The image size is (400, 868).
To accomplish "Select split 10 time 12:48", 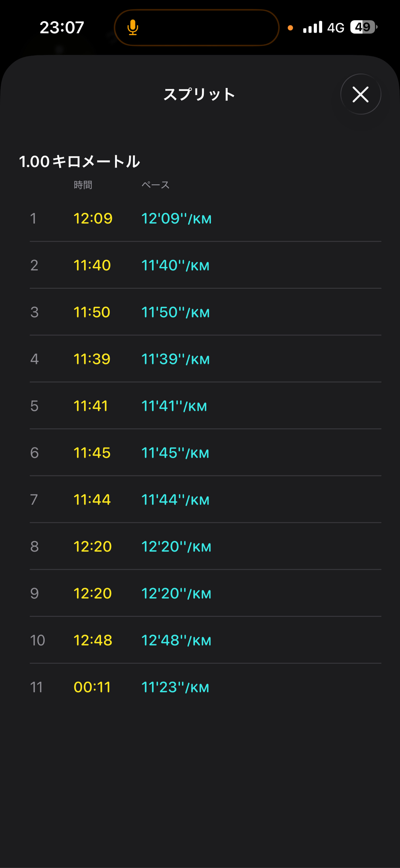I will pos(93,640).
